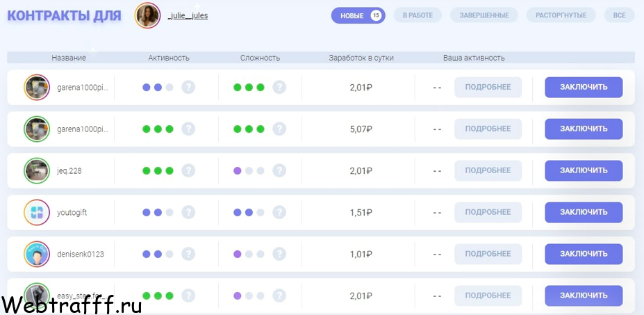Viewport: 644px width, 315px height.
Task: Open the РАСТОРГНУТЫЕ tab
Action: pyautogui.click(x=561, y=15)
